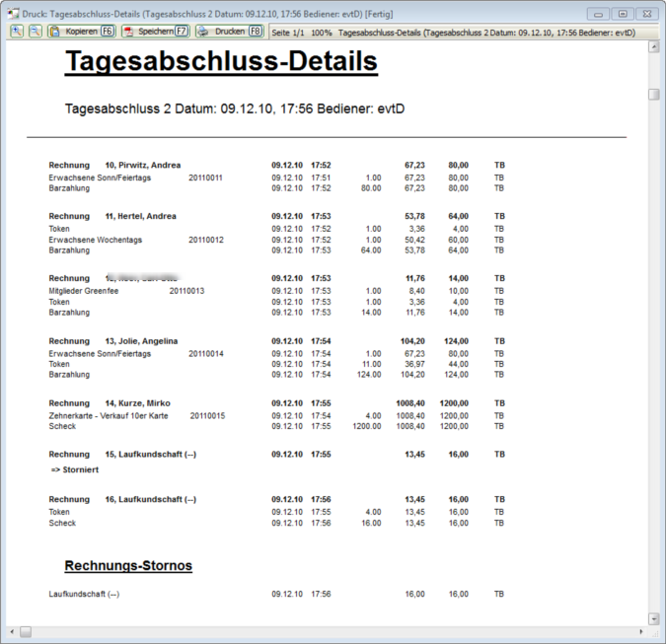This screenshot has width=666, height=644.
Task: Click bold total 11,76
Action: coord(415,278)
